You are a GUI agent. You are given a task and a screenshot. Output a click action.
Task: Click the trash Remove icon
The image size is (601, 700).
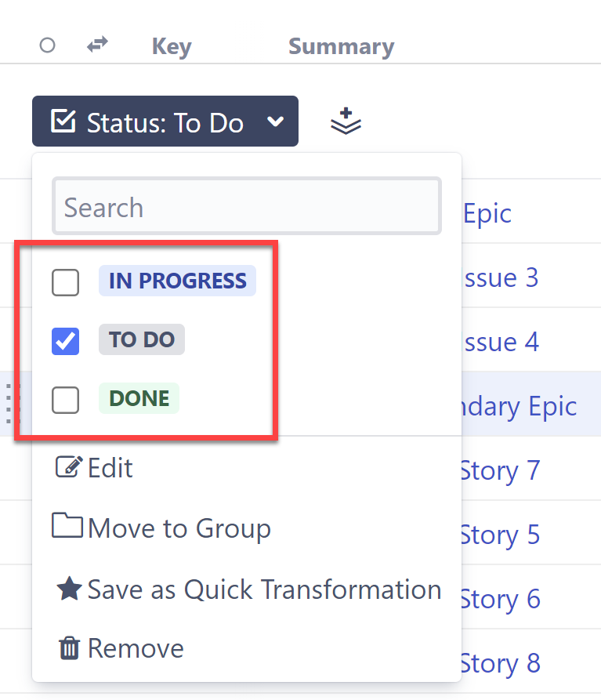(69, 648)
